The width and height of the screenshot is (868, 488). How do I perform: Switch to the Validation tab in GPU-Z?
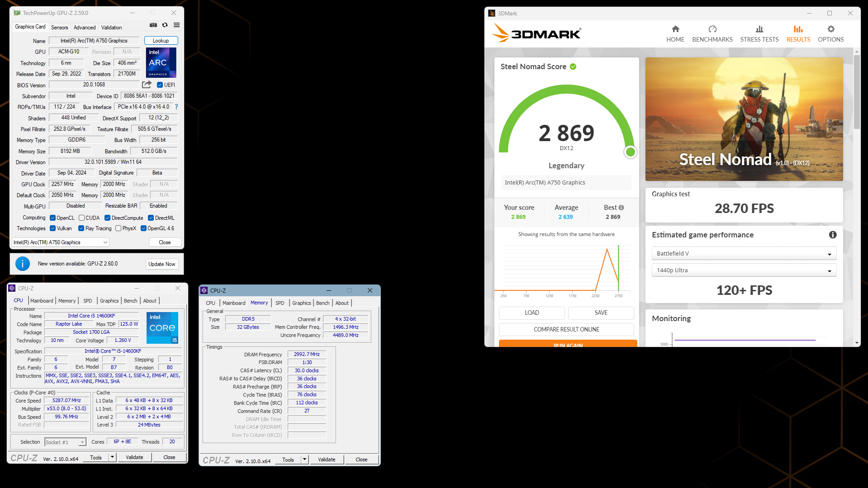pos(111,28)
